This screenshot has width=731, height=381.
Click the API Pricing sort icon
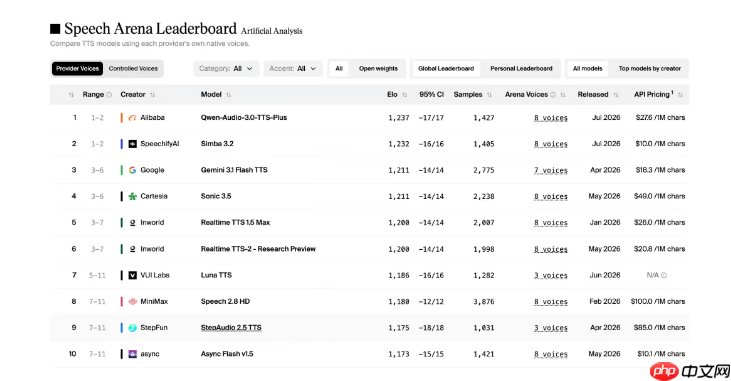point(680,95)
